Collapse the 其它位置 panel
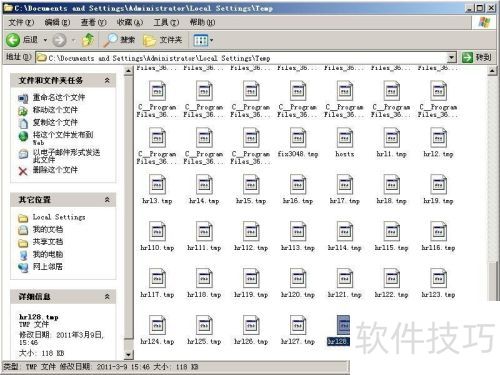Image resolution: width=500 pixels, height=375 pixels. pos(107,200)
